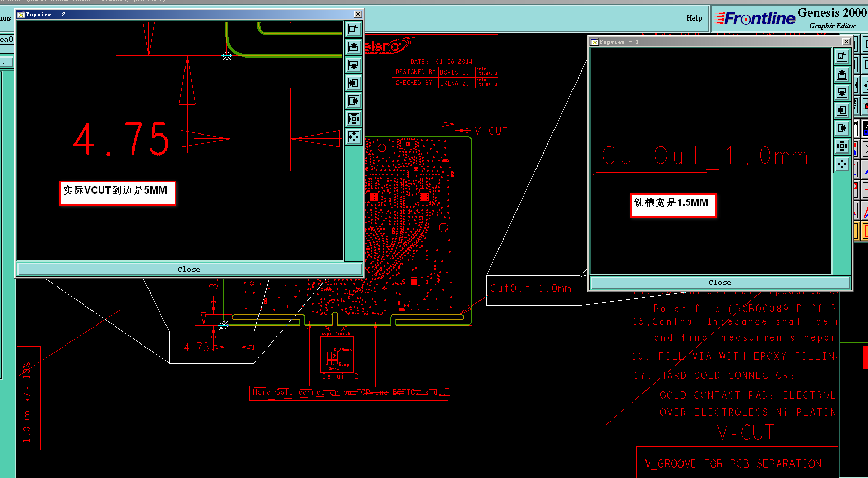Image resolution: width=868 pixels, height=478 pixels.
Task: Click the Detail-B label
Action: point(340,376)
